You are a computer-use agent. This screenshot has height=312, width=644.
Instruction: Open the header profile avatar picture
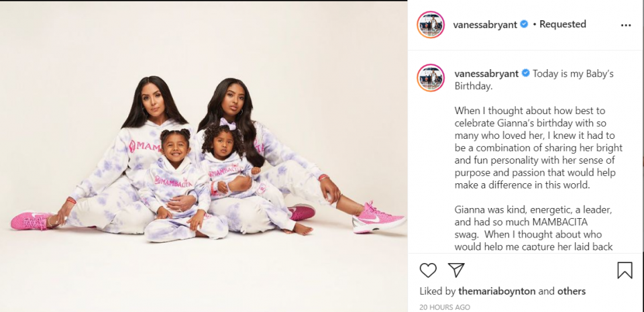[431, 25]
